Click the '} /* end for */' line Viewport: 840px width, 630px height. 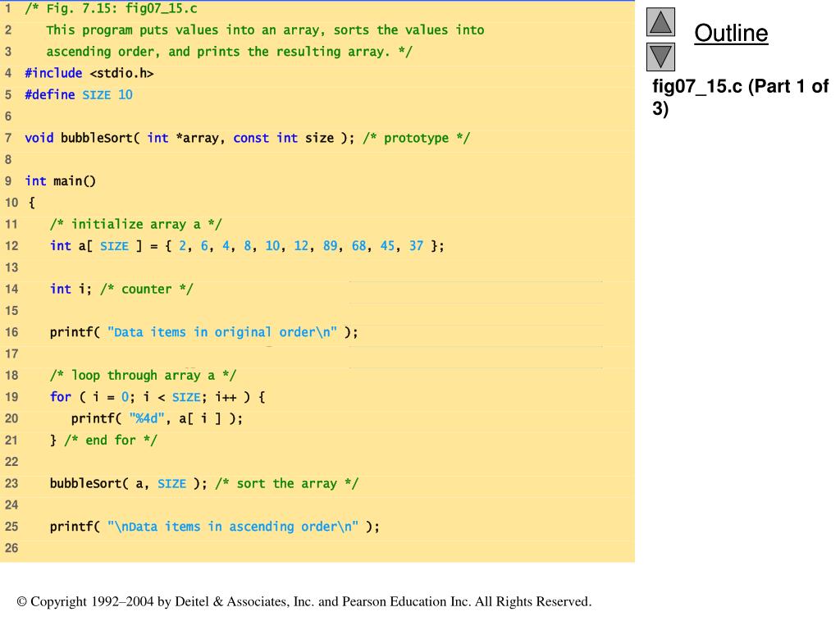[103, 441]
